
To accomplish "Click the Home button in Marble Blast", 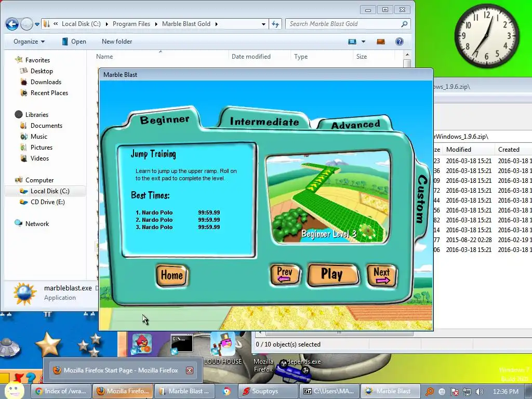I will [172, 275].
